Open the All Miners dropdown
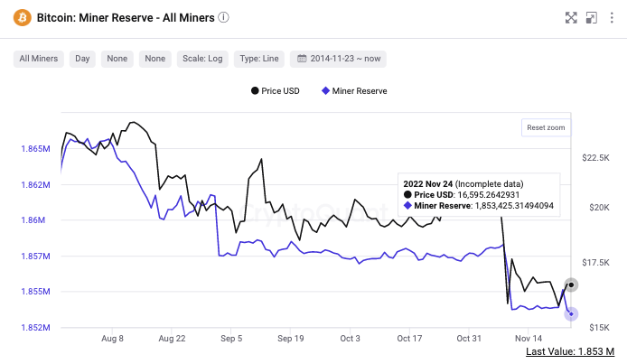The image size is (627, 364). point(39,59)
